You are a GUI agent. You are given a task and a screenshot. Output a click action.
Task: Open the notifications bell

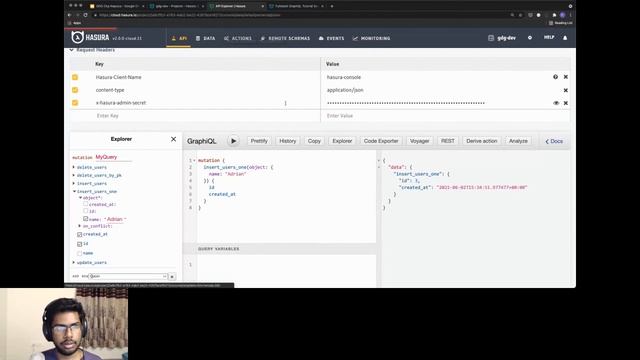point(565,38)
